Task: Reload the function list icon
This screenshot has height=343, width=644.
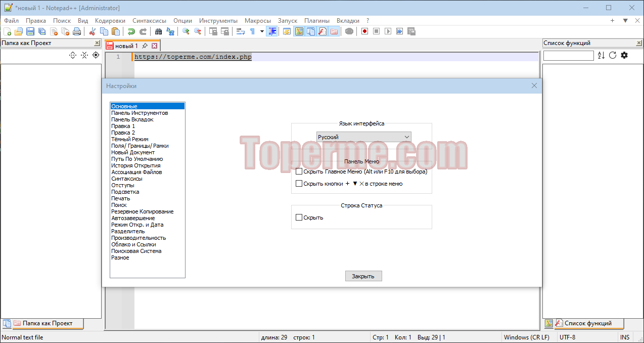Action: coord(613,55)
